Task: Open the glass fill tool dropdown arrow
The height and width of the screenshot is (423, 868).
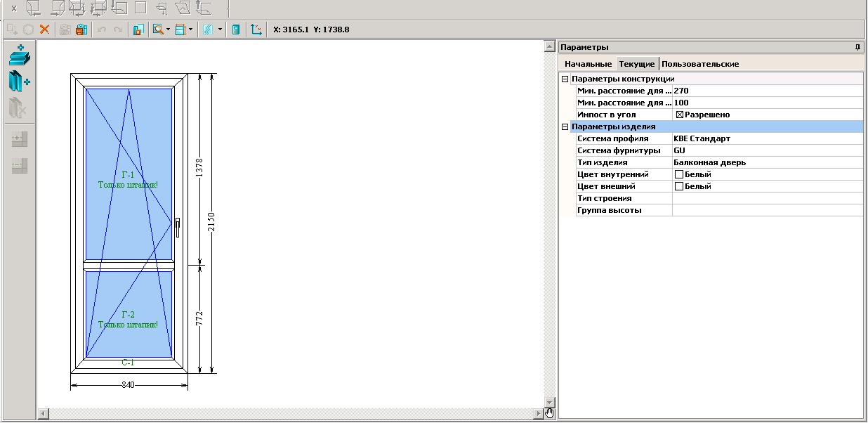Action: point(220,30)
